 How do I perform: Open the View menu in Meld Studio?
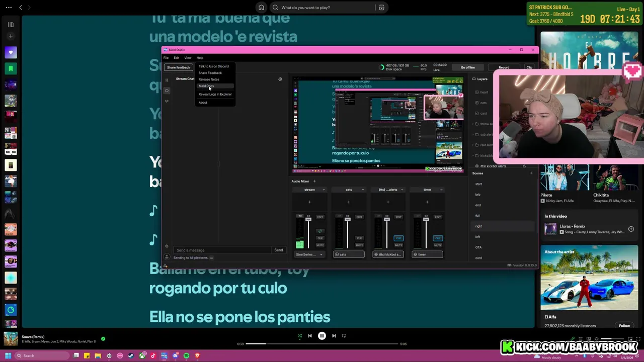click(x=188, y=58)
